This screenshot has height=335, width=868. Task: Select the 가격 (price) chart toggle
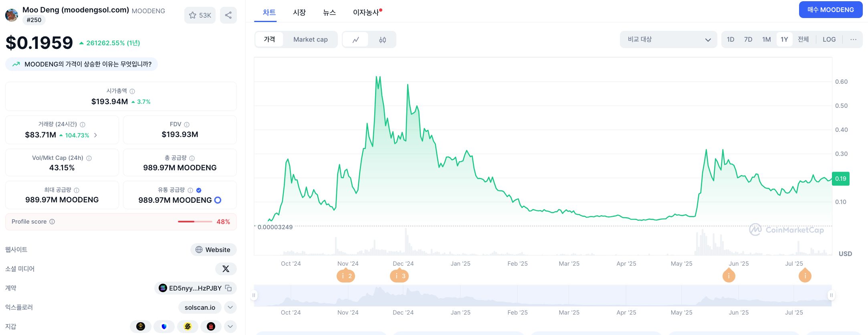click(x=269, y=39)
